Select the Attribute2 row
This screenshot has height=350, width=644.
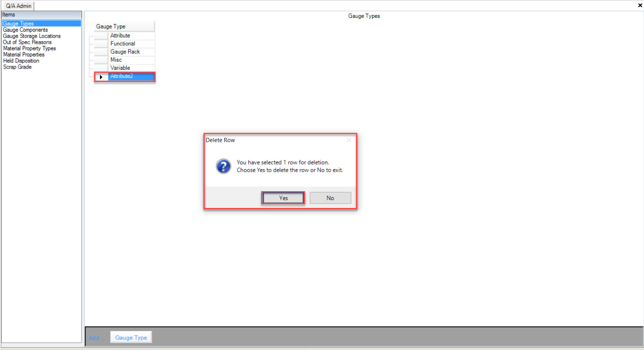[132, 76]
